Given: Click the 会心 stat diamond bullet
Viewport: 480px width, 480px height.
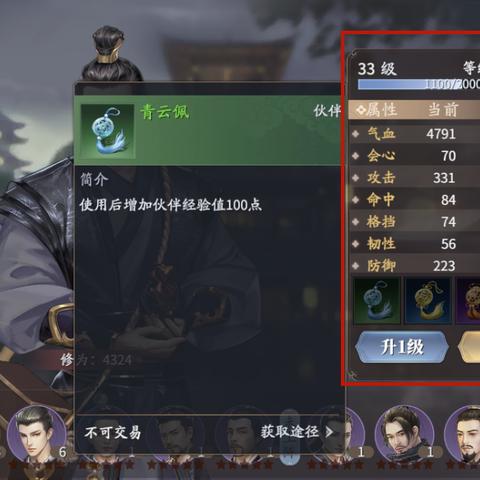Looking at the screenshot, I should pos(356,156).
